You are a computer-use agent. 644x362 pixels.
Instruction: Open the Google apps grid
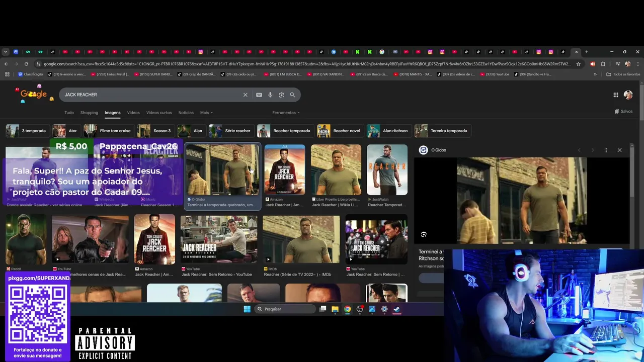[x=616, y=95]
